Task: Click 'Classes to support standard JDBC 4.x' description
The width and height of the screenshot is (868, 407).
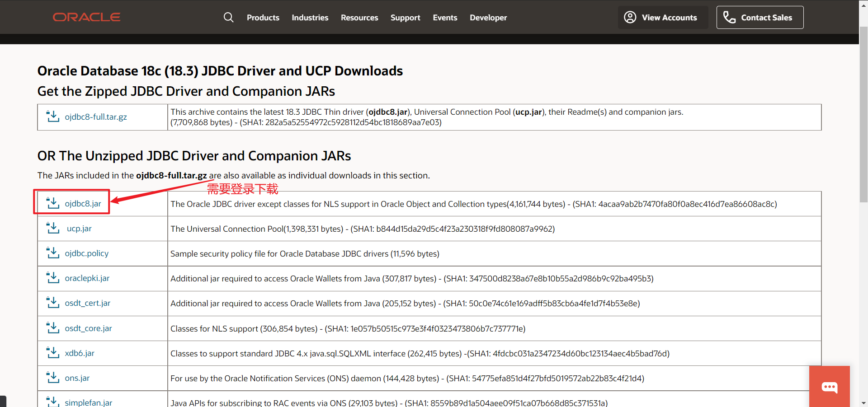Action: pyautogui.click(x=420, y=354)
